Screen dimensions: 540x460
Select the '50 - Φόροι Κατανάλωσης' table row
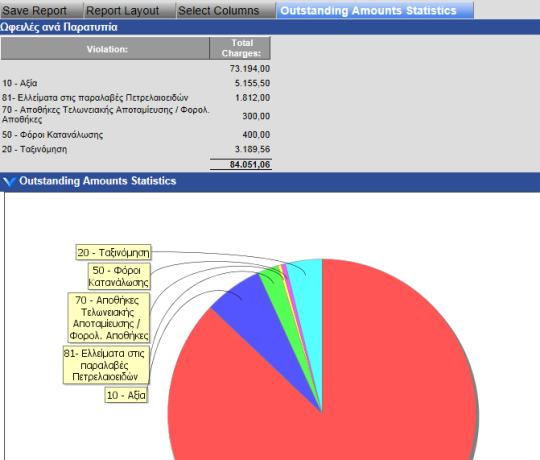click(x=136, y=135)
